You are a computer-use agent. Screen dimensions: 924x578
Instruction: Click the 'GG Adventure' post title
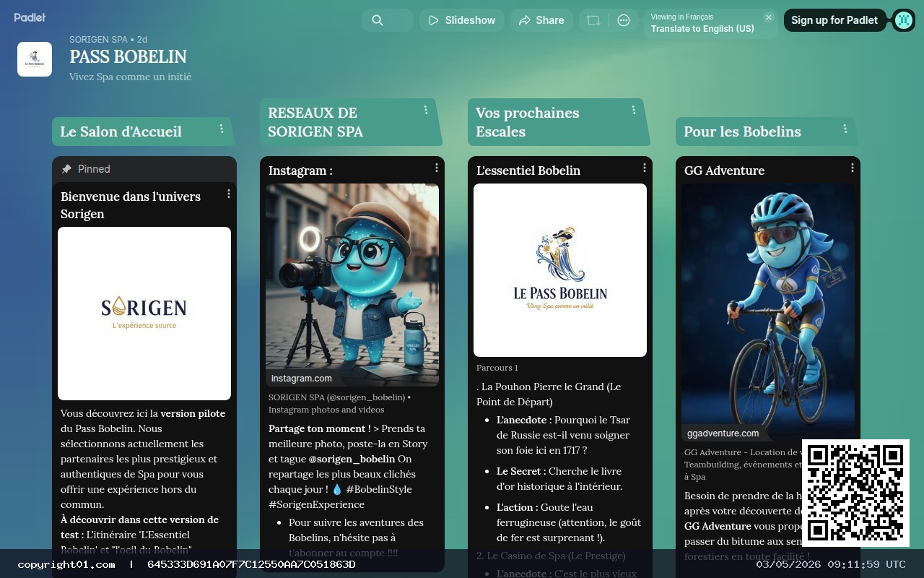click(724, 171)
